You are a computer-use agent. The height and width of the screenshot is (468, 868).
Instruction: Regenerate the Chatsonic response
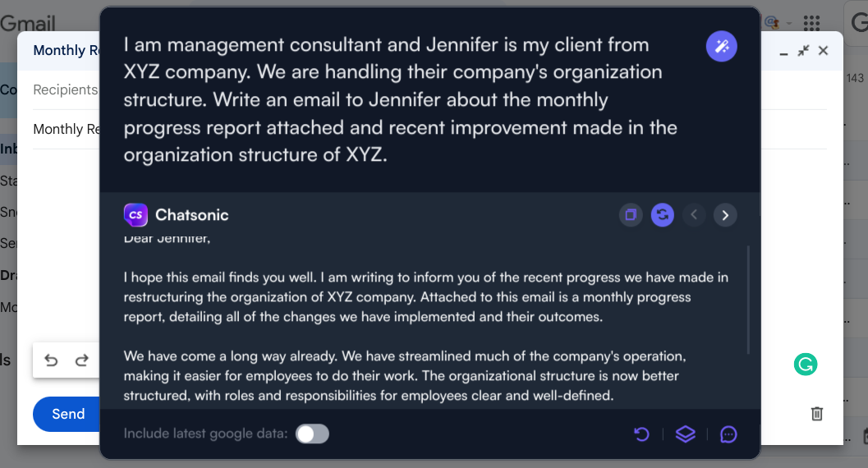click(x=663, y=215)
